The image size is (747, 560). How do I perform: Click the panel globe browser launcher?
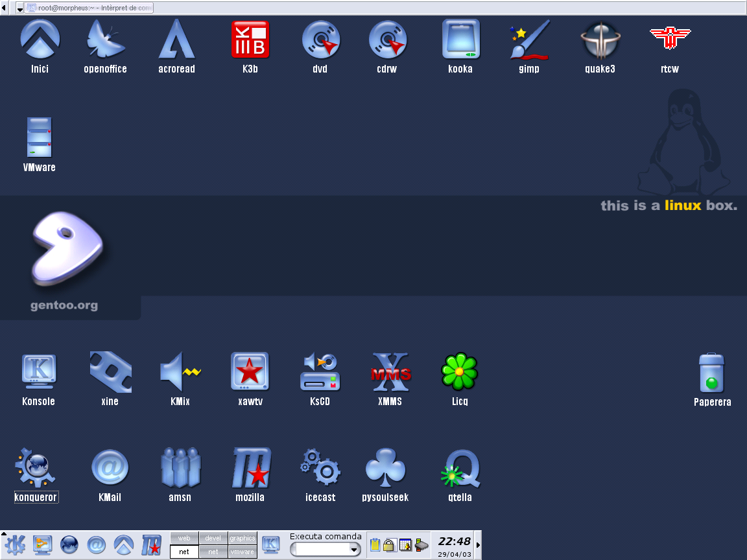69,544
